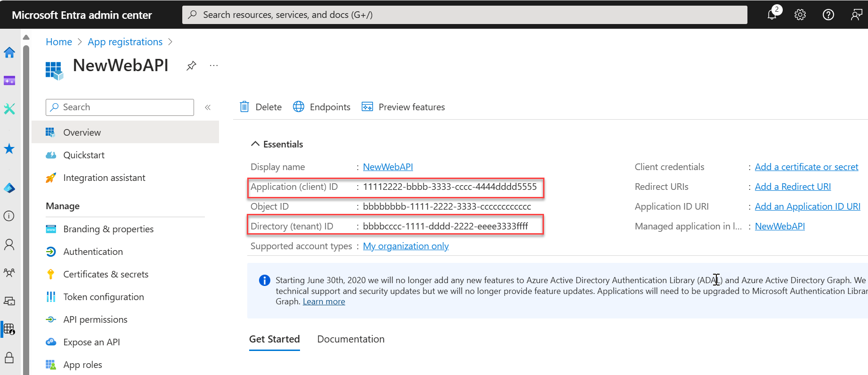Open the crossed tools icon in left rail
The image size is (868, 375).
point(9,109)
